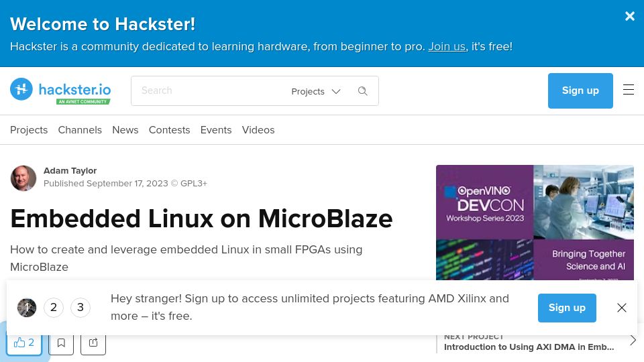
Task: Click avatar image in sign-up popup
Action: [x=27, y=308]
